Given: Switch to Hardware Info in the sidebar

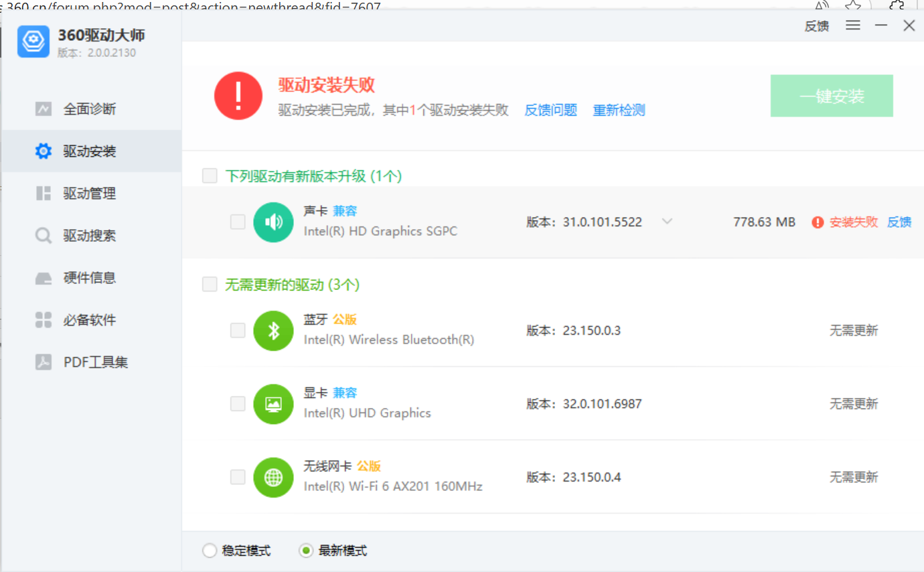Looking at the screenshot, I should tap(90, 278).
